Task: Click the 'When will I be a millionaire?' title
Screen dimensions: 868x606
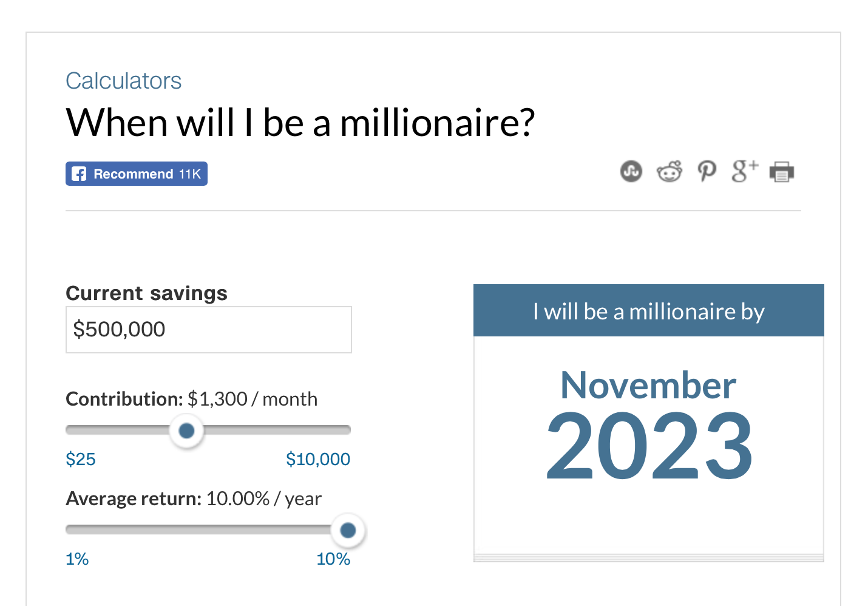Action: coord(301,122)
